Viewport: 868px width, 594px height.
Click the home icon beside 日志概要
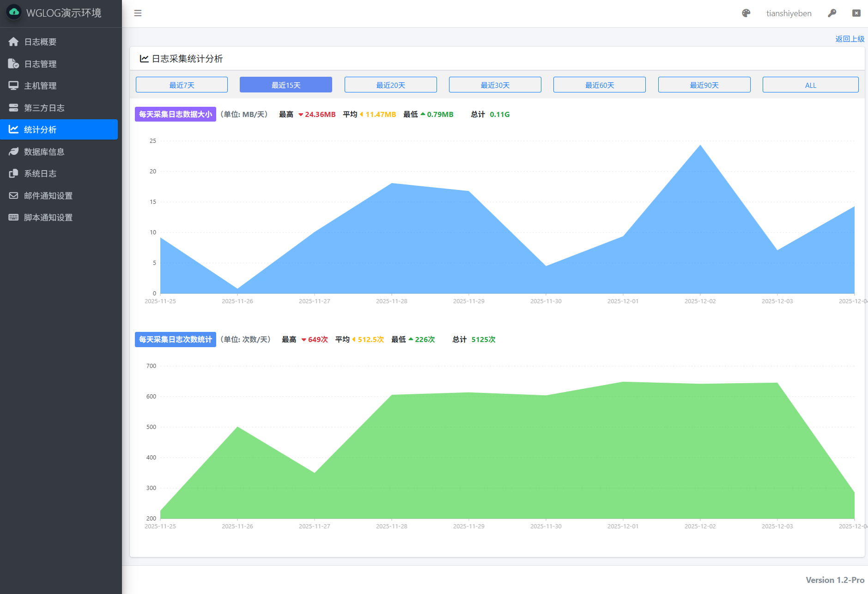coord(13,42)
